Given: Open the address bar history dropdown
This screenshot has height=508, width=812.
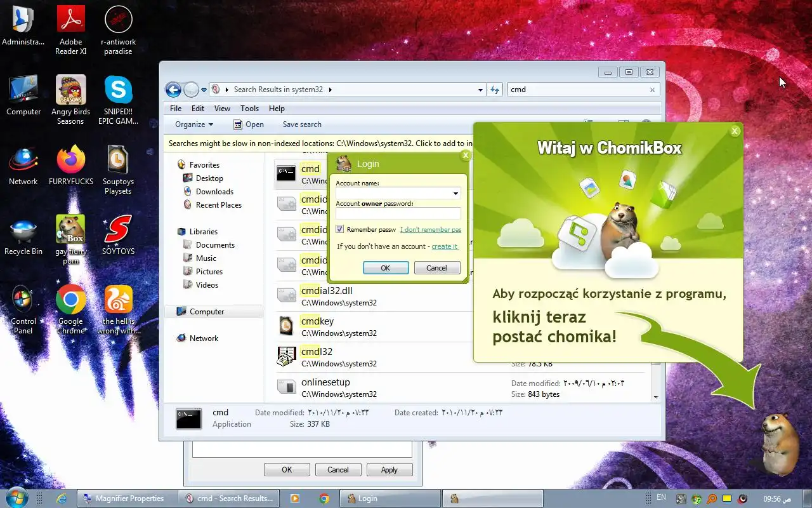Looking at the screenshot, I should 480,90.
